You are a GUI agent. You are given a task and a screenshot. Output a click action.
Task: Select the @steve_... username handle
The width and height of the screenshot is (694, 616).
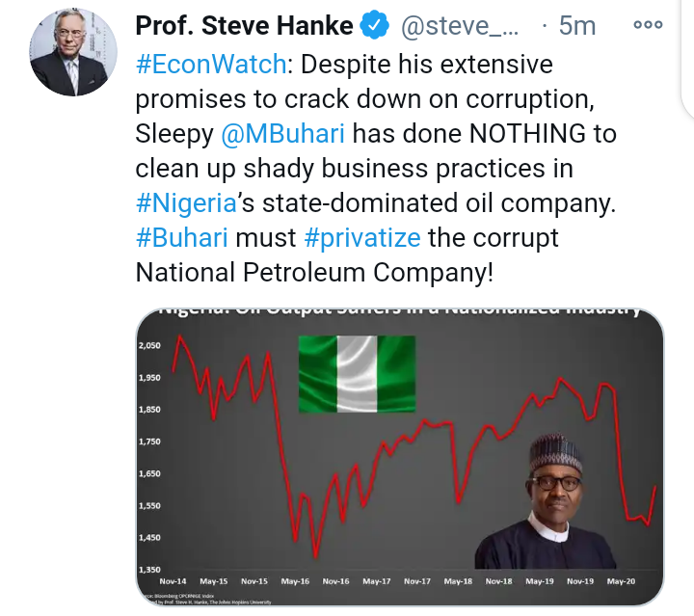coord(460,26)
